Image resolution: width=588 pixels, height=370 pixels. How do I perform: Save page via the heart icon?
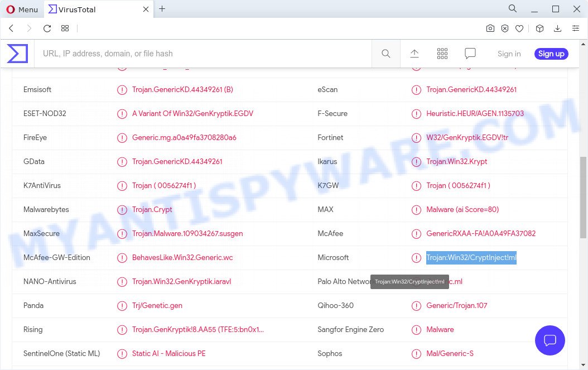(519, 28)
